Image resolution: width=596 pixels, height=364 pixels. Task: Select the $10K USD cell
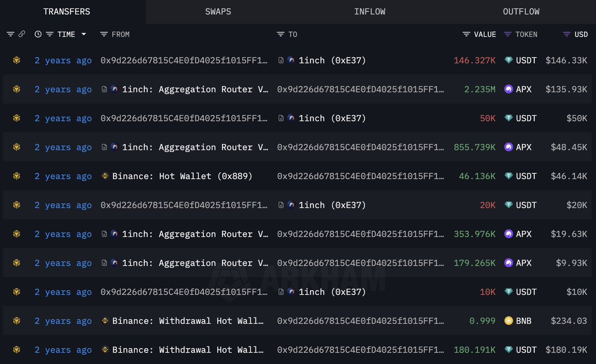click(x=577, y=292)
